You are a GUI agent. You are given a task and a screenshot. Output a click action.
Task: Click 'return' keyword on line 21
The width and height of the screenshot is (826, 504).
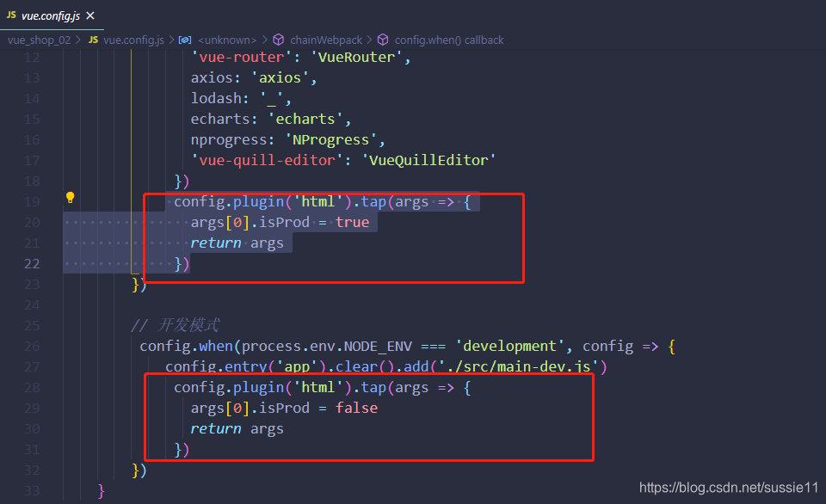tap(216, 243)
